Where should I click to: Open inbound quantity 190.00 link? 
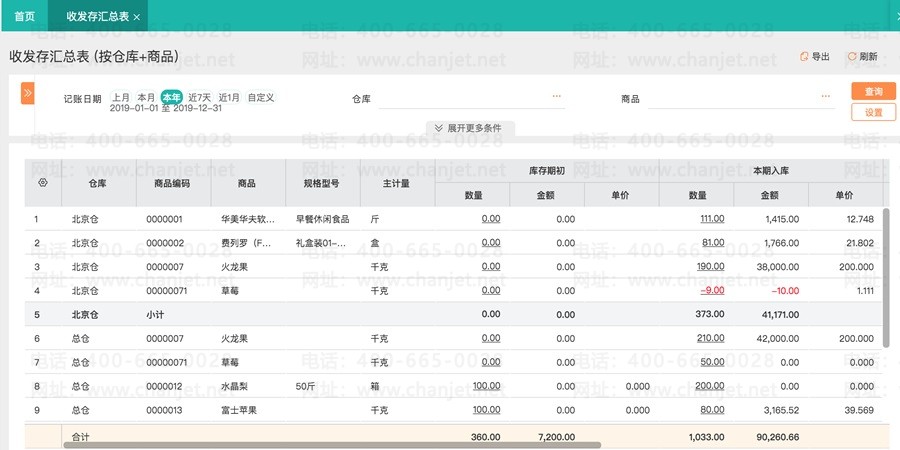(x=711, y=266)
